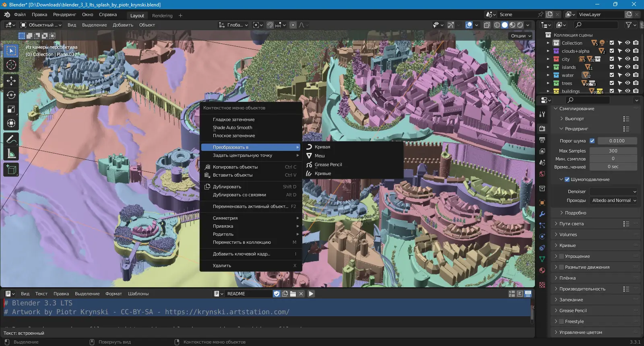Open Tool properties tab
644x346 pixels.
[542, 114]
